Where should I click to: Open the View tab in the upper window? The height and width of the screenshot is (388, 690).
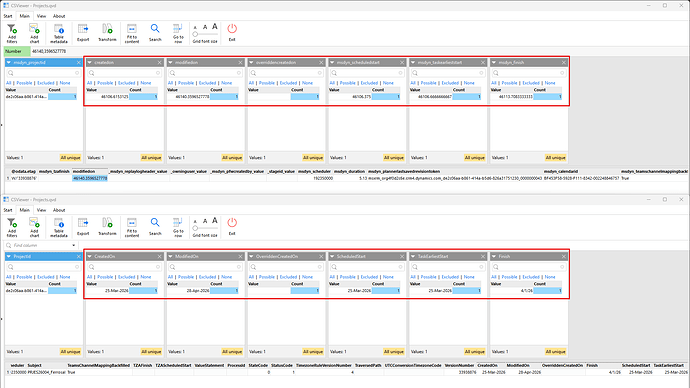click(x=41, y=16)
